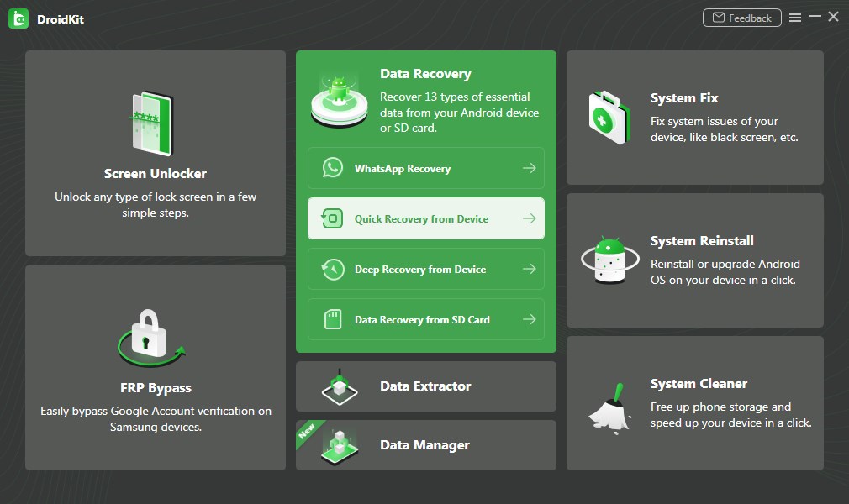The height and width of the screenshot is (504, 849).
Task: Click the Data Extractor icon
Action: click(339, 386)
